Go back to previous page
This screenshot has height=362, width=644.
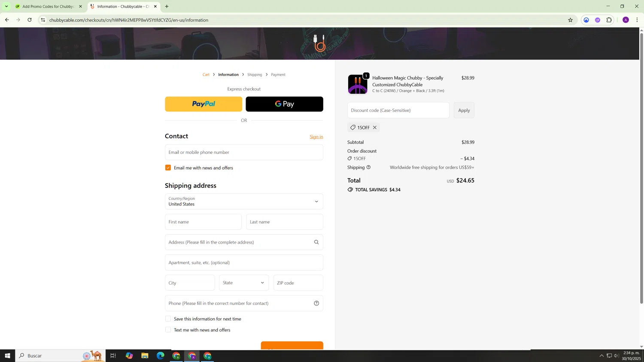(x=7, y=20)
